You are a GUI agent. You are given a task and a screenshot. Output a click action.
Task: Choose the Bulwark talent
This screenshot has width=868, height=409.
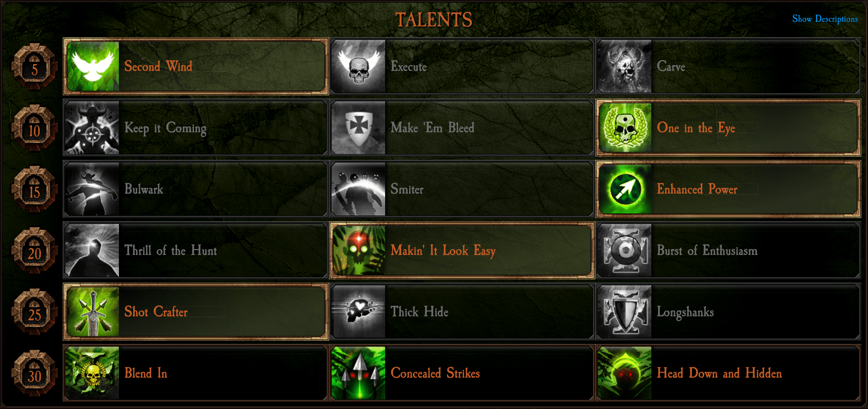196,189
